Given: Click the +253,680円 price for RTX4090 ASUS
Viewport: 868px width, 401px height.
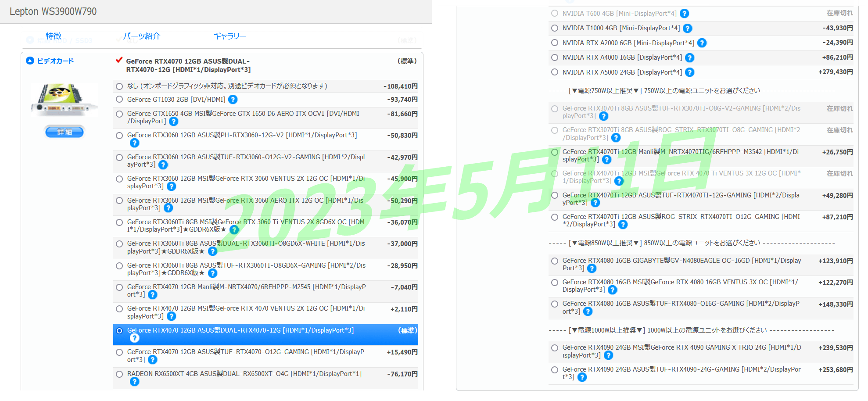Looking at the screenshot, I should point(836,370).
